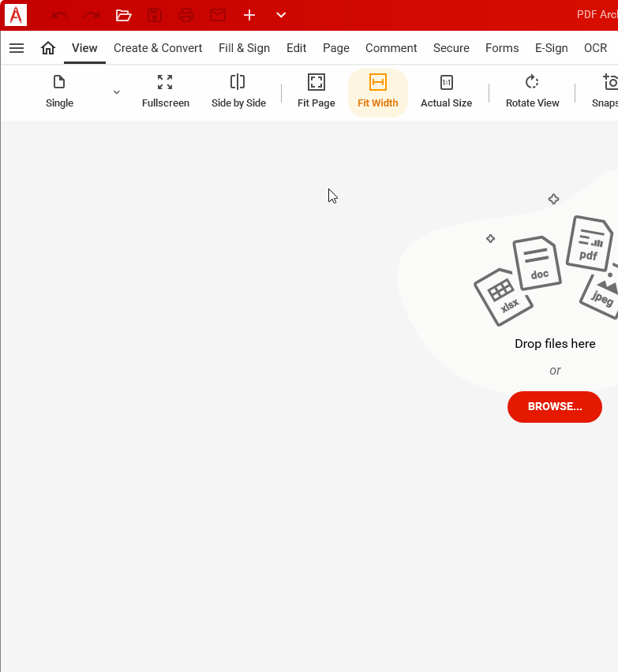Screen dimensions: 618x672
Task: Click the BROWSE... button
Action: click(555, 407)
